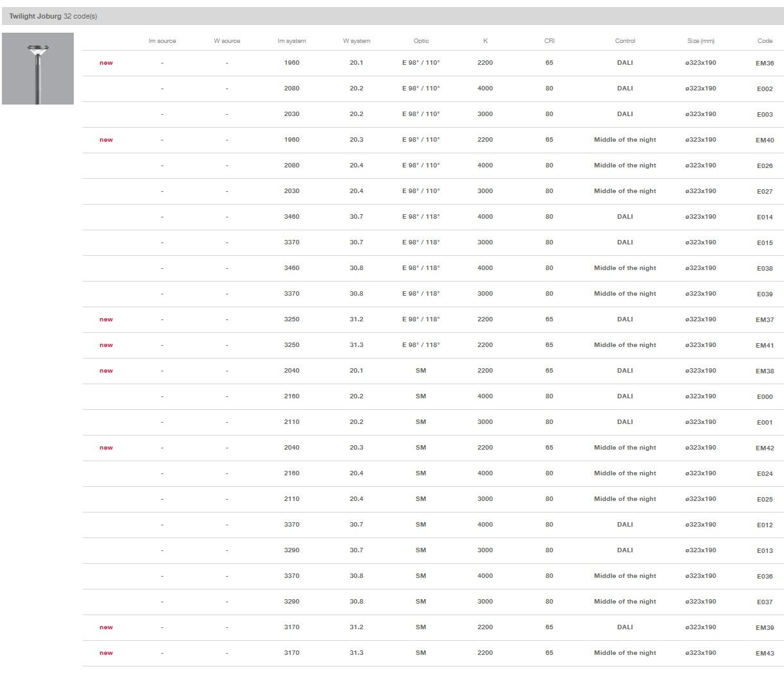Open product code E000

(x=764, y=396)
